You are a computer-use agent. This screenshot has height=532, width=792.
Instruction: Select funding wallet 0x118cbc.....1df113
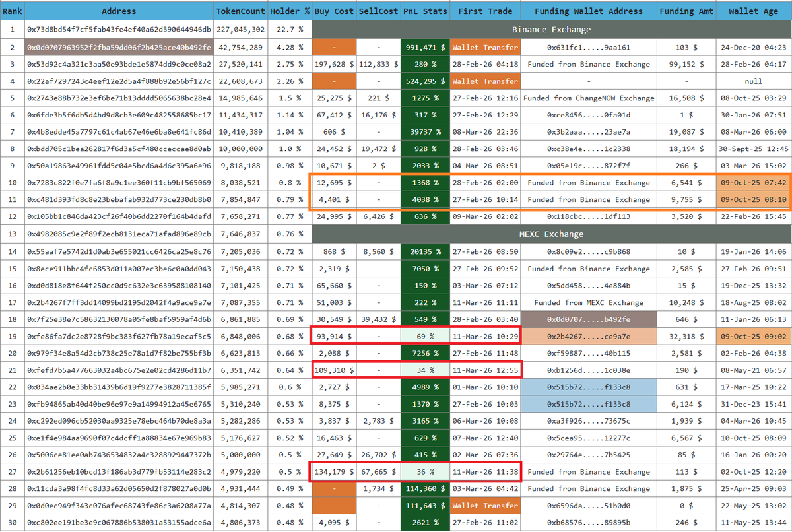[x=589, y=216]
